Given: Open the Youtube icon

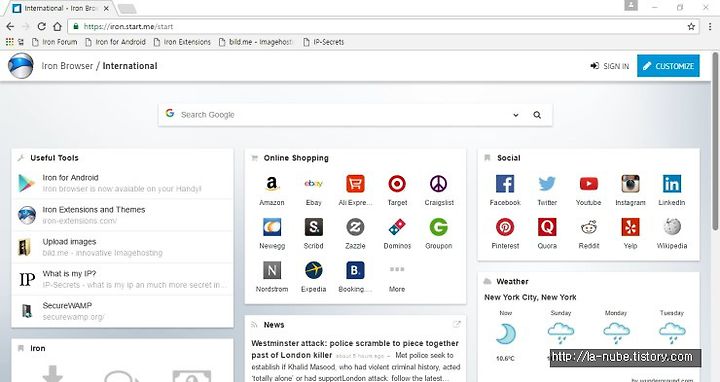Looking at the screenshot, I should [589, 184].
